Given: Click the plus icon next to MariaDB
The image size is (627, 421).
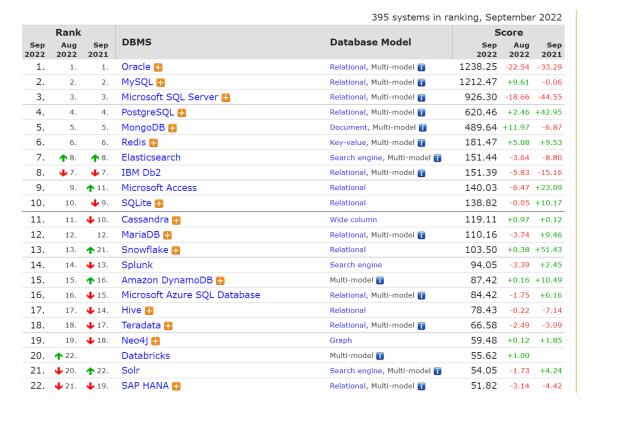Looking at the screenshot, I should coord(168,235).
